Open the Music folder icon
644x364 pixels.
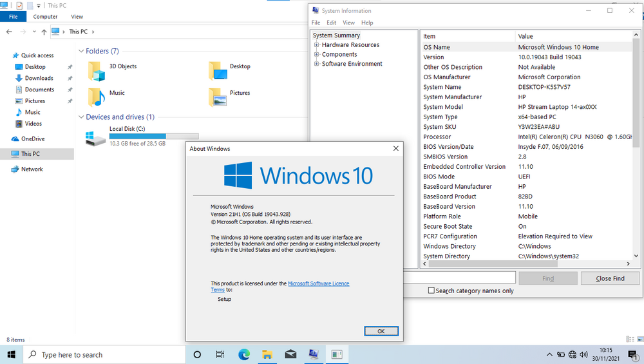coord(97,98)
